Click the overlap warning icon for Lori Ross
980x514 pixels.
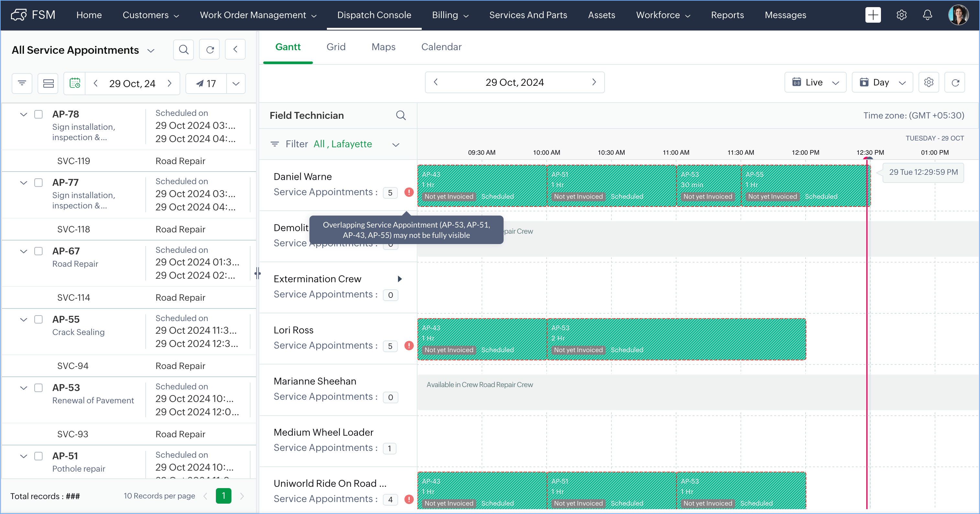pyautogui.click(x=409, y=345)
